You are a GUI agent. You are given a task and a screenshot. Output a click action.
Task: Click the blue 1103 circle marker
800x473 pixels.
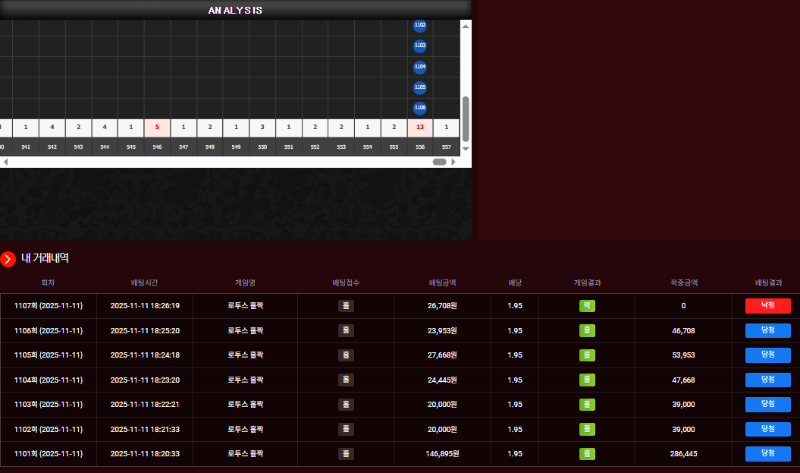[x=420, y=46]
